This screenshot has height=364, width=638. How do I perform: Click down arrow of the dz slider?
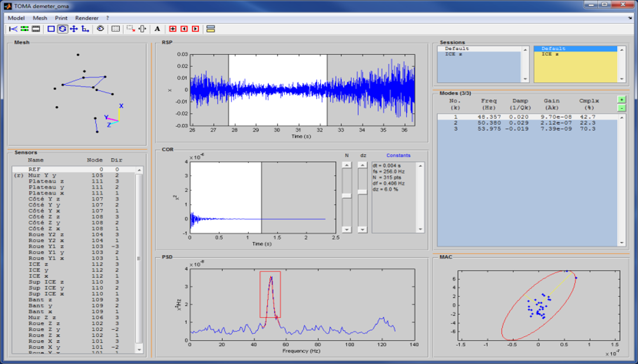tap(362, 230)
